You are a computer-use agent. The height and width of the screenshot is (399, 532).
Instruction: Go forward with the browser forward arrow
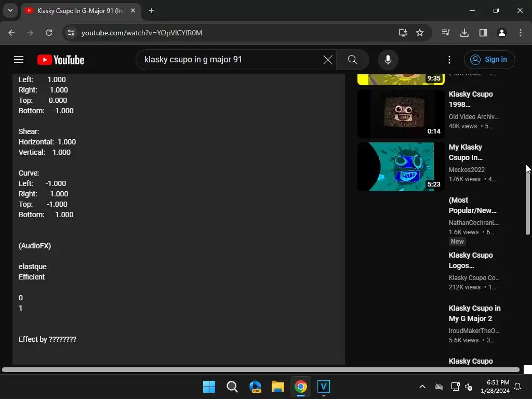[x=30, y=33]
